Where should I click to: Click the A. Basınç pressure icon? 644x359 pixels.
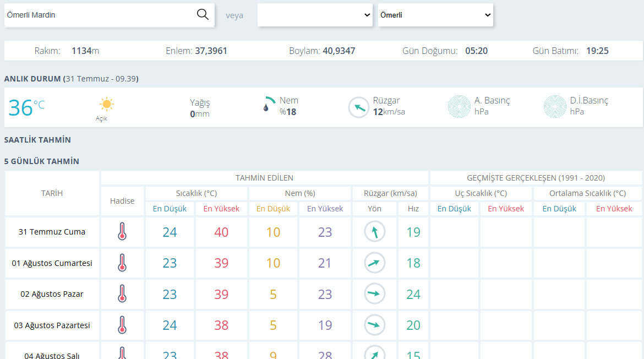[459, 107]
